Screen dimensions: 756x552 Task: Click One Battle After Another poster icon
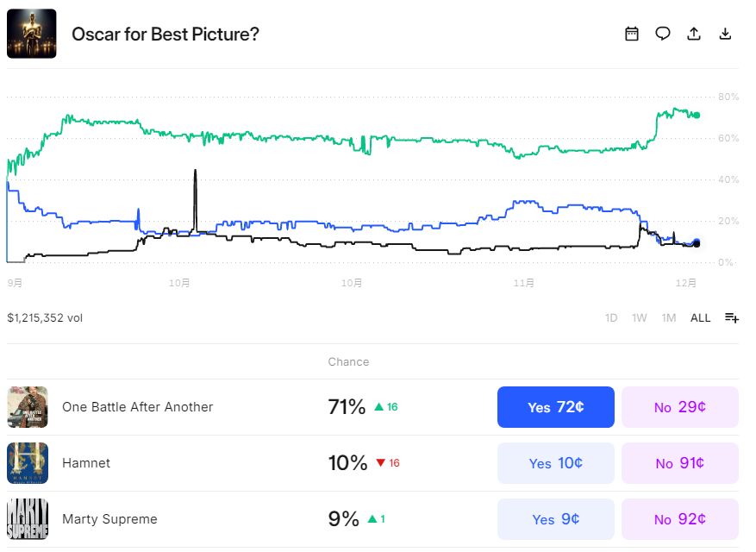tap(28, 407)
